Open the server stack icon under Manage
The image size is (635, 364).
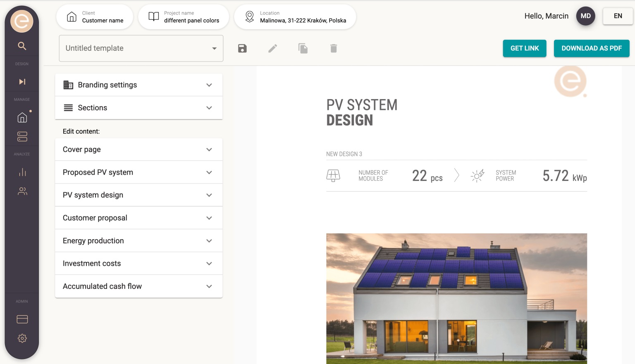[x=22, y=136]
